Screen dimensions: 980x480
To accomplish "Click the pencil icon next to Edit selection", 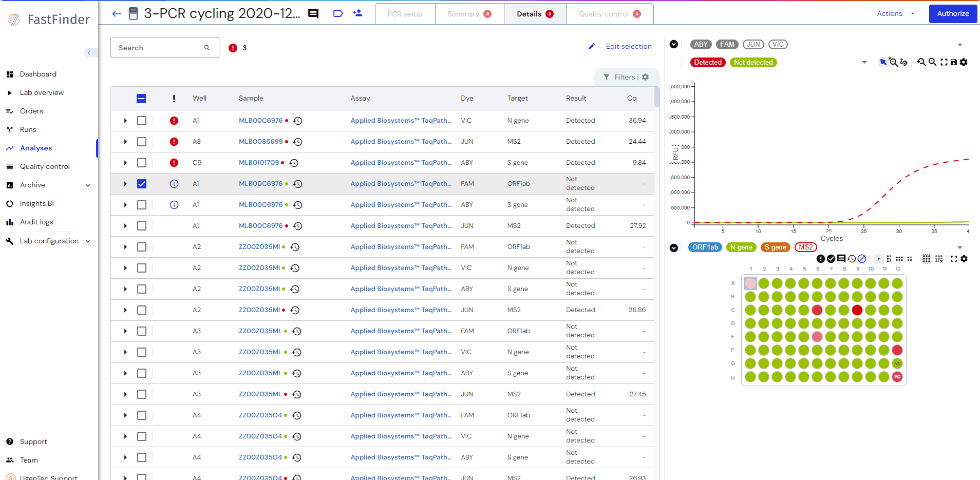I will click(x=592, y=46).
